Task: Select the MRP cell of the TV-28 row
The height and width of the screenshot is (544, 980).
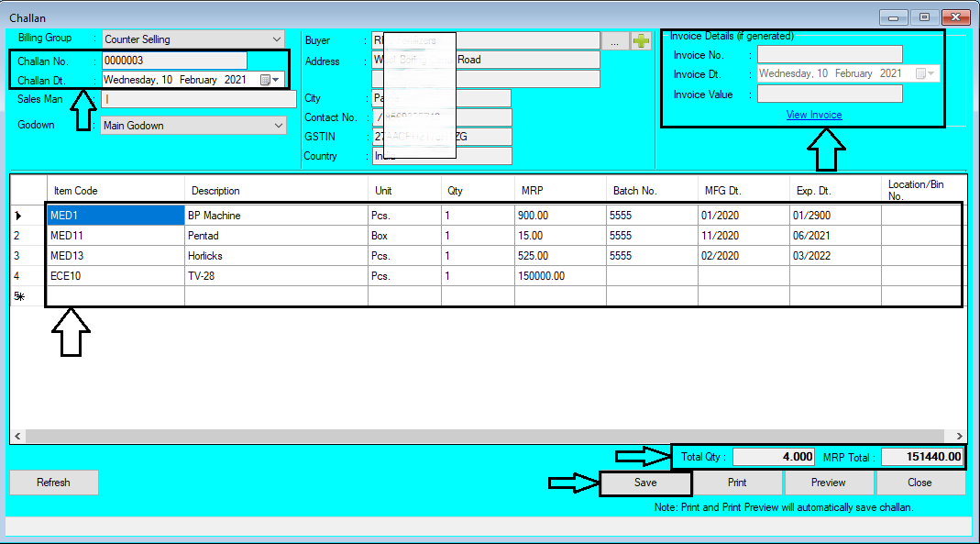Action: tap(559, 275)
